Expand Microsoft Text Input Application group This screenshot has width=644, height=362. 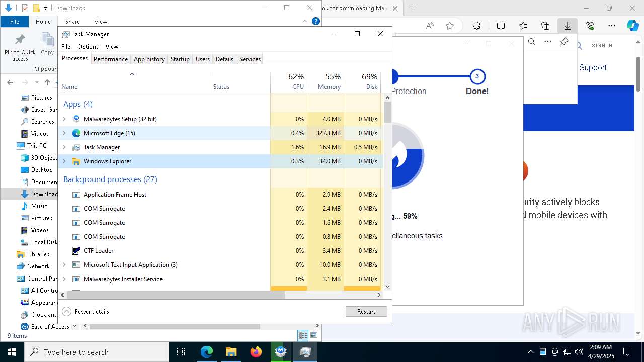click(x=64, y=265)
